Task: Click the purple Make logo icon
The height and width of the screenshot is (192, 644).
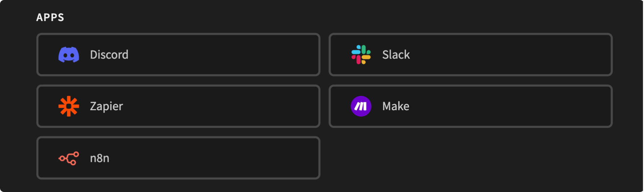Action: 361,106
